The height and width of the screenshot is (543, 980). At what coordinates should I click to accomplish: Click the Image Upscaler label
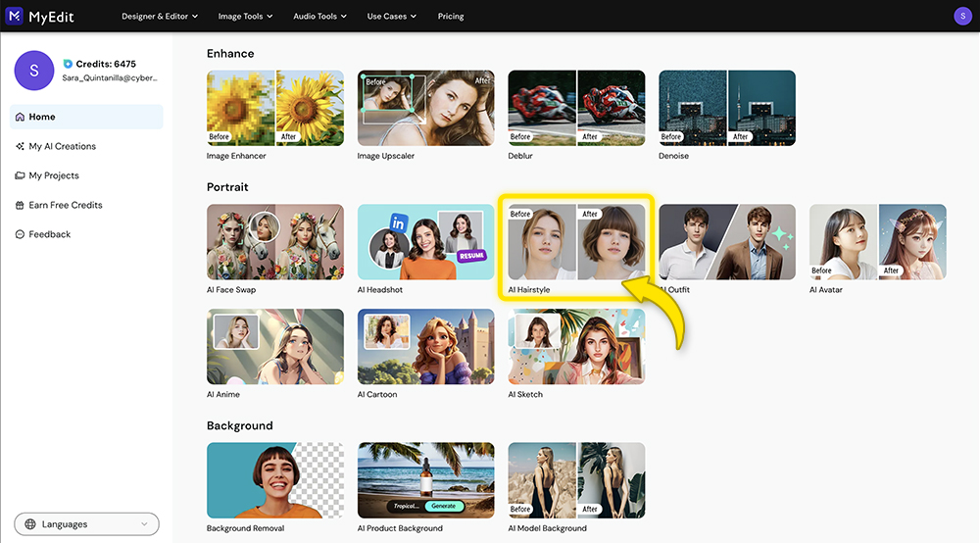[x=385, y=156]
